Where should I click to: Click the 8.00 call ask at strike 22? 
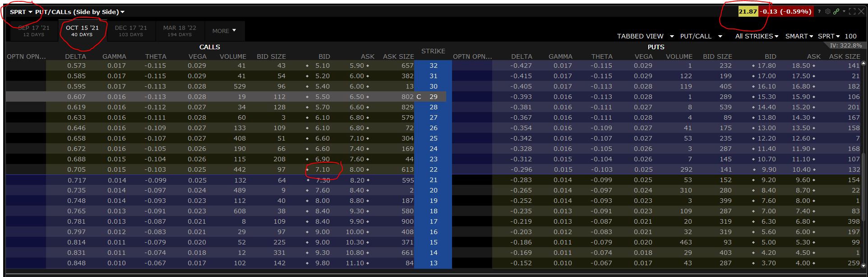[x=356, y=169]
